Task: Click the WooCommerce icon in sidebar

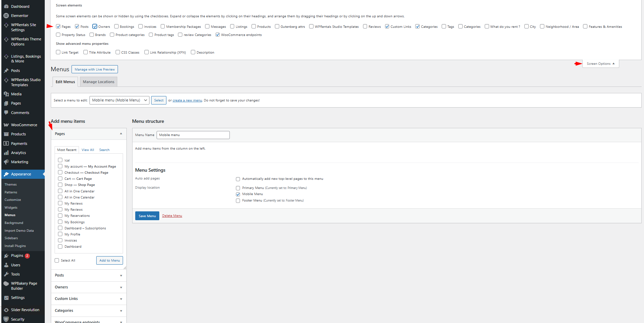Action: (x=6, y=125)
